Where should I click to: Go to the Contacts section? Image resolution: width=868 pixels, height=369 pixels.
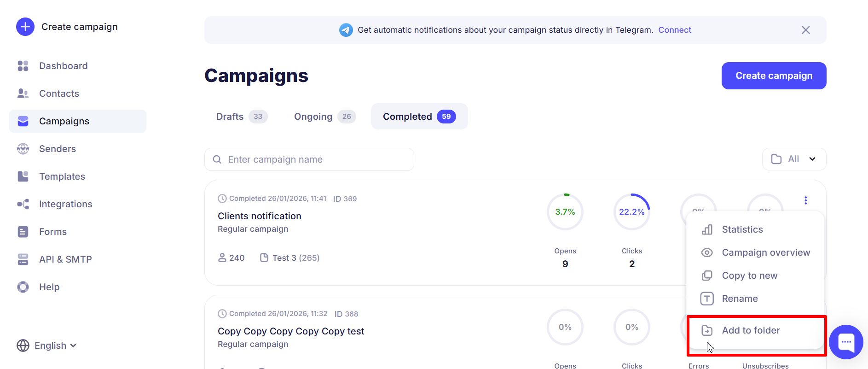(59, 94)
